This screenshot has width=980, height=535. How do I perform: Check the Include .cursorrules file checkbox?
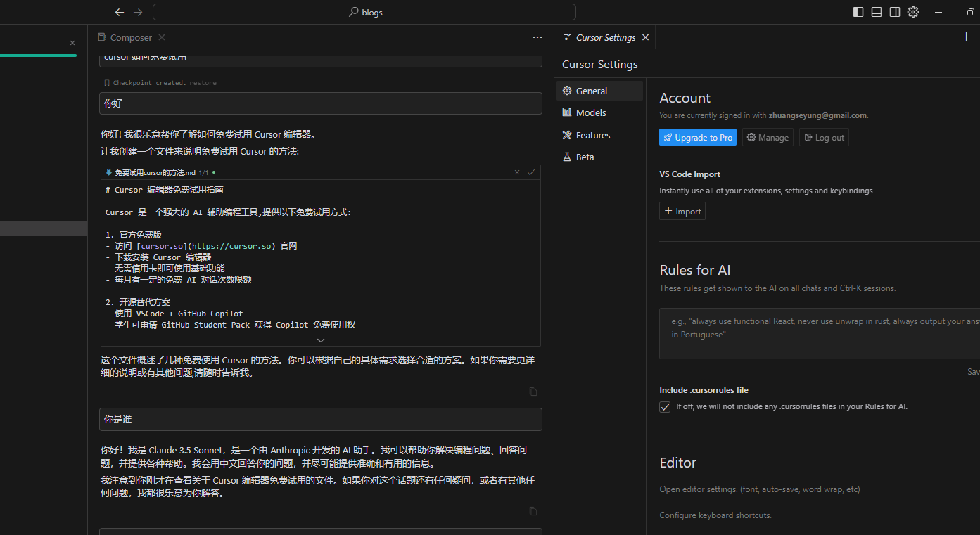[665, 406]
